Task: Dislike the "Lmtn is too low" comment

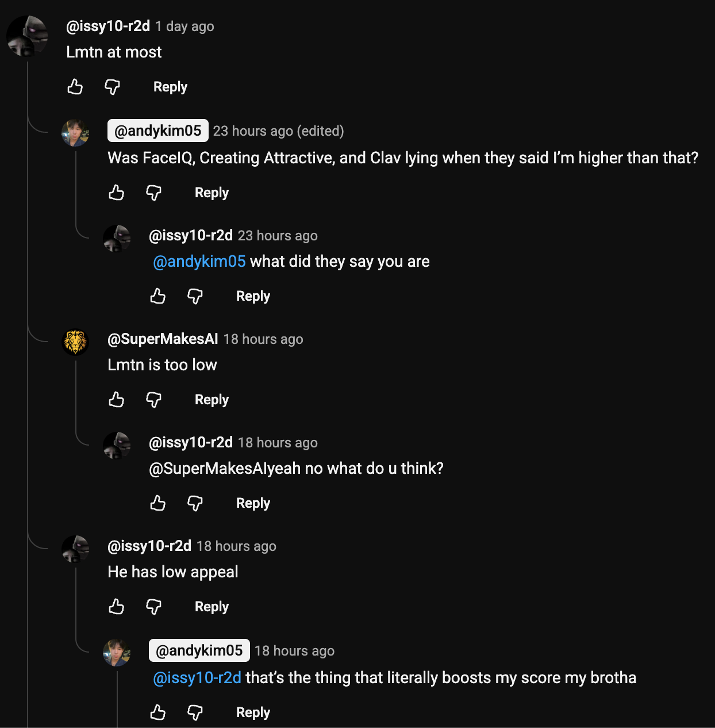Action: point(153,400)
